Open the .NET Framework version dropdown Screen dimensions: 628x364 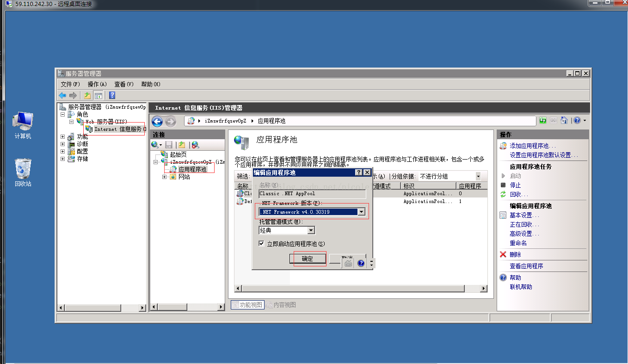click(x=362, y=212)
